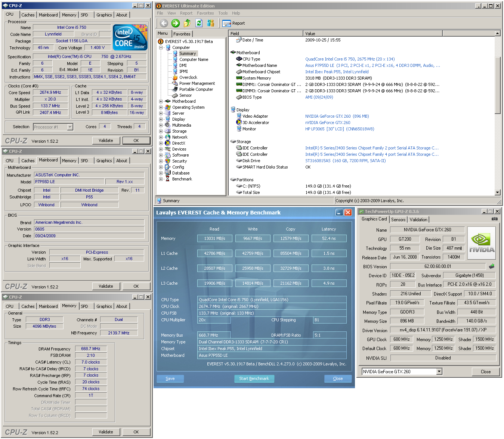Switch to Sensors tab in GPU-Z
The image size is (504, 439).
398,220
